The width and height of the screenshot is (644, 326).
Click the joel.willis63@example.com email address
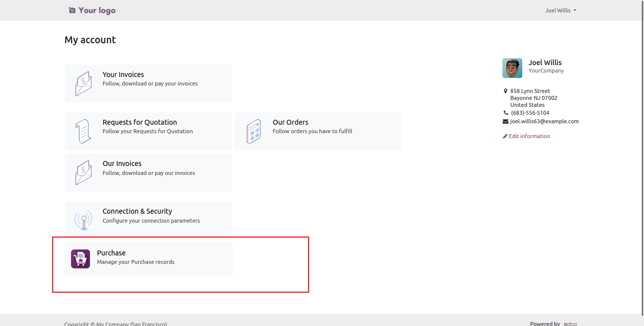click(x=544, y=121)
